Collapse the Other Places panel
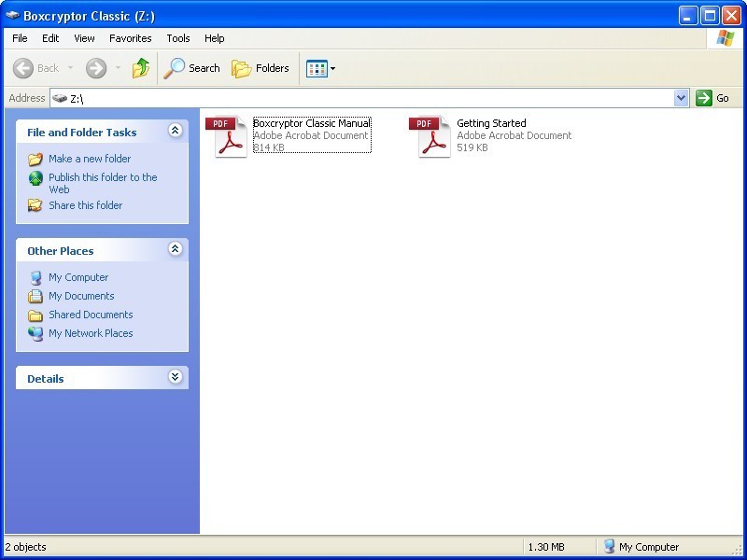This screenshot has height=560, width=747. [x=175, y=249]
